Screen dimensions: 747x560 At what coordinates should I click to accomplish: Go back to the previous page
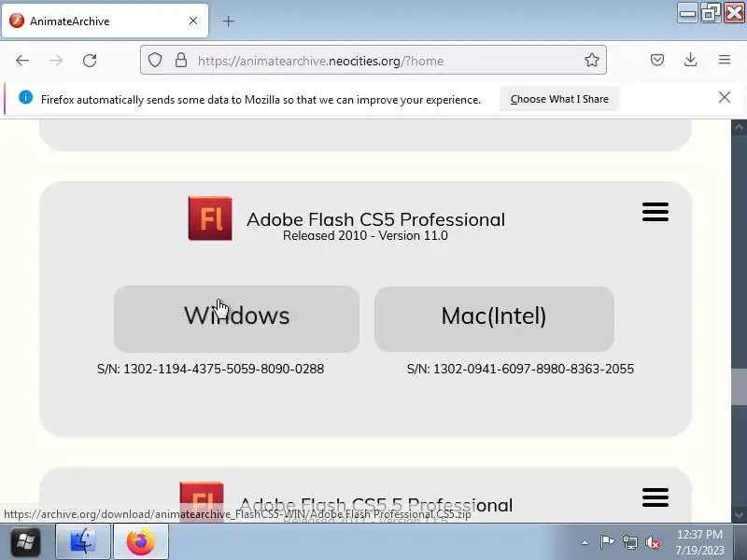22,61
